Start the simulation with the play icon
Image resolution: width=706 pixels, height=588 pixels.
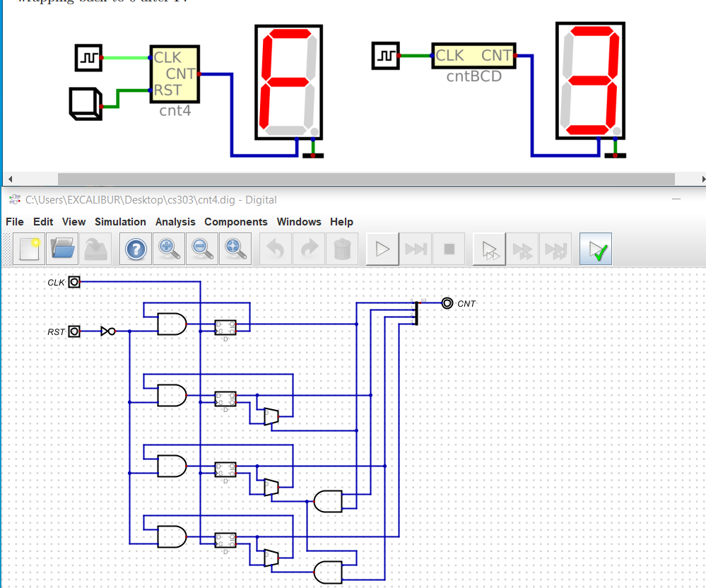(382, 249)
